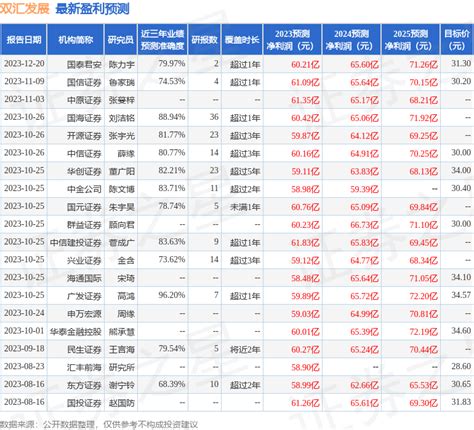Click the accuracy value '96.20%'
474x430 pixels.
pyautogui.click(x=172, y=295)
